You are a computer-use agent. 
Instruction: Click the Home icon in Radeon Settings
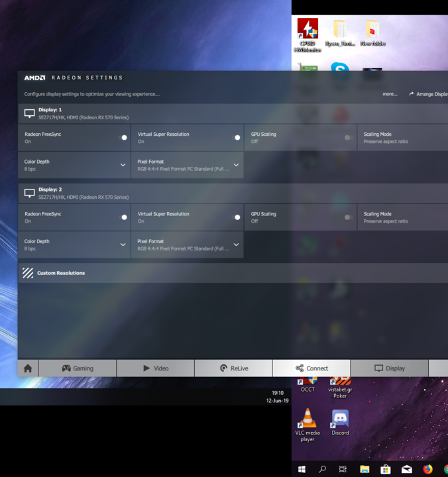pos(28,368)
